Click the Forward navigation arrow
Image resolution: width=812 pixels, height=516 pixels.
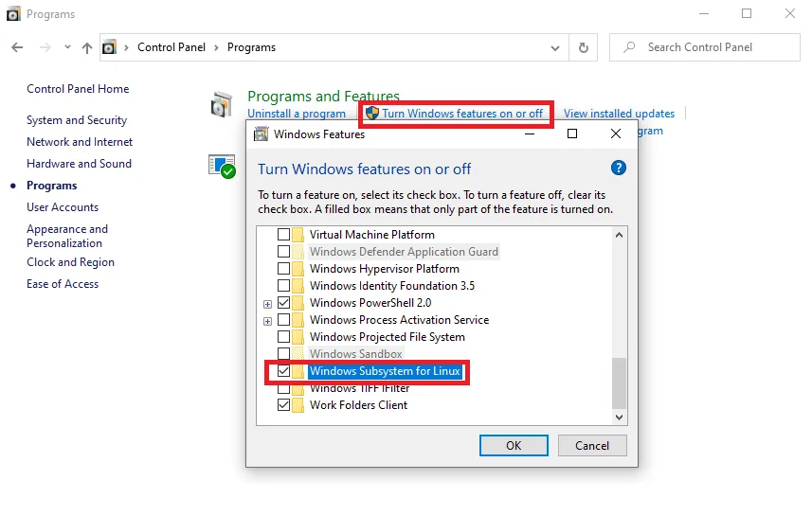(45, 47)
